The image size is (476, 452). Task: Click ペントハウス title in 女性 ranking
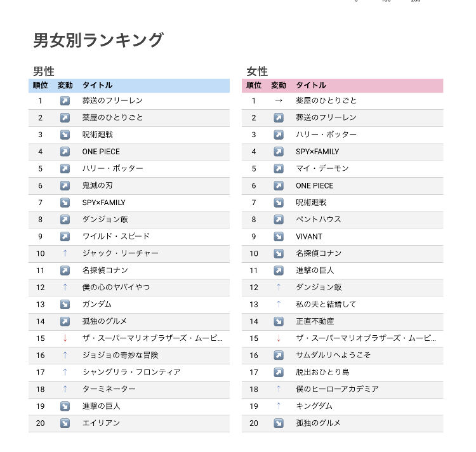tap(319, 220)
